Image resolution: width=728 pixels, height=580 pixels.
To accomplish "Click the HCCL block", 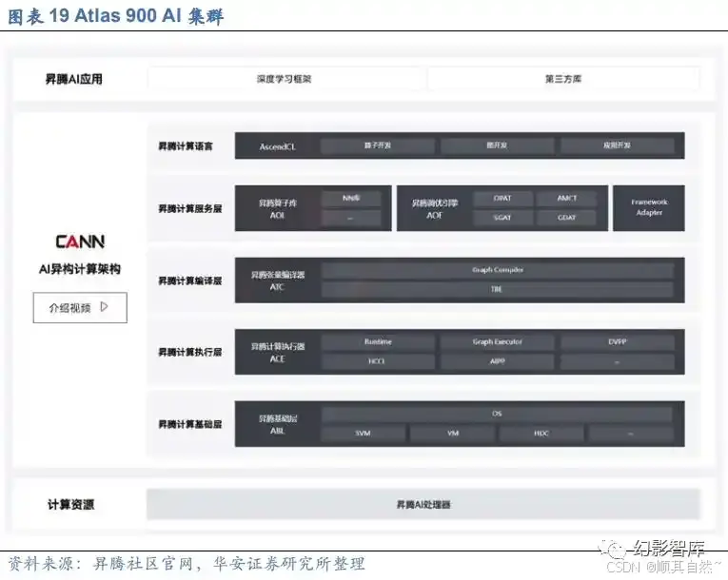I will pyautogui.click(x=377, y=361).
